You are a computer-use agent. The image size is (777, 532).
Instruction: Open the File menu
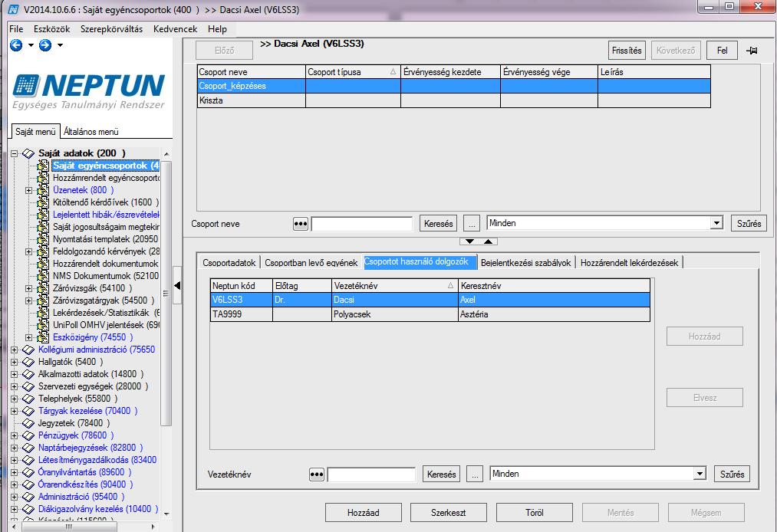(16, 29)
